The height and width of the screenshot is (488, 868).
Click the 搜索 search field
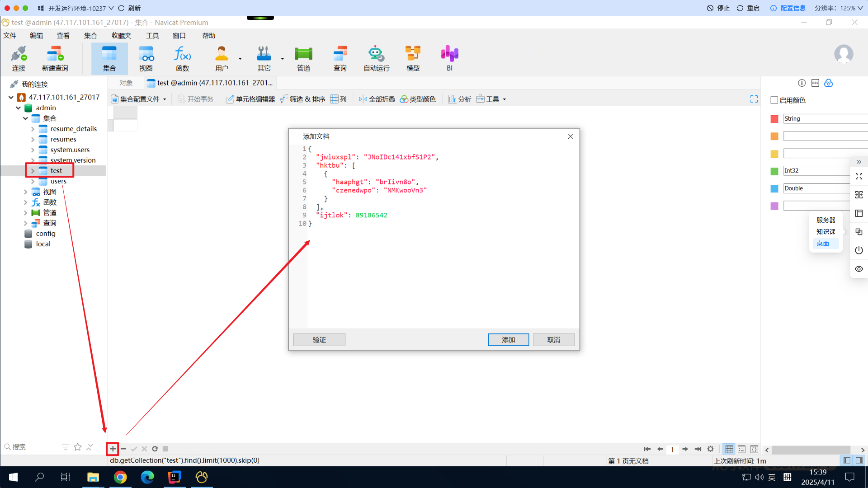coord(32,447)
